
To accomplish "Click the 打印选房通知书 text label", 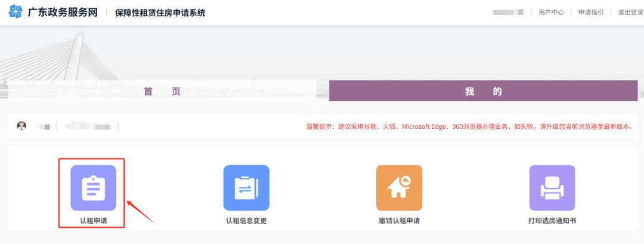I will pos(552,221).
